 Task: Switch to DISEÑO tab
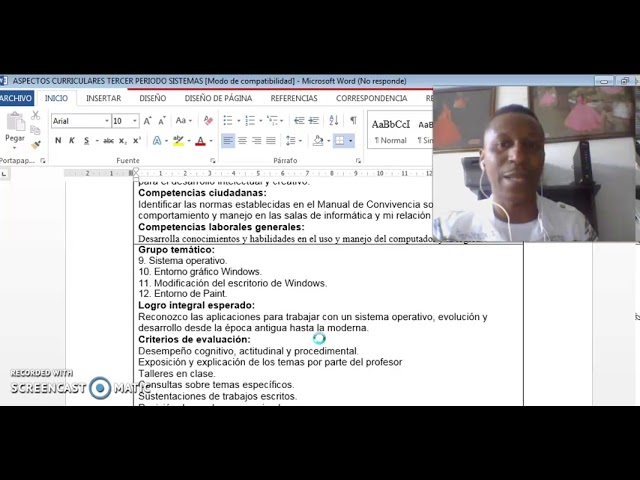(153, 98)
